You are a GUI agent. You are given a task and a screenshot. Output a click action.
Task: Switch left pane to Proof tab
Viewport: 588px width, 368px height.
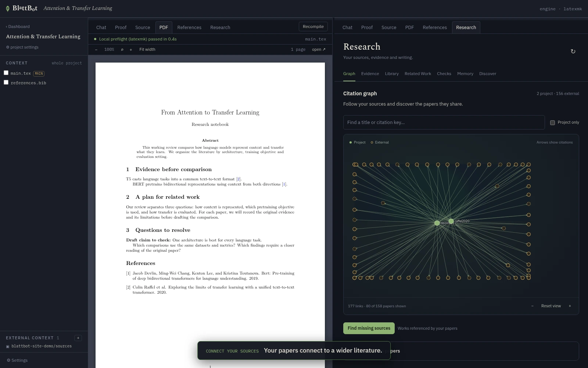(x=121, y=28)
